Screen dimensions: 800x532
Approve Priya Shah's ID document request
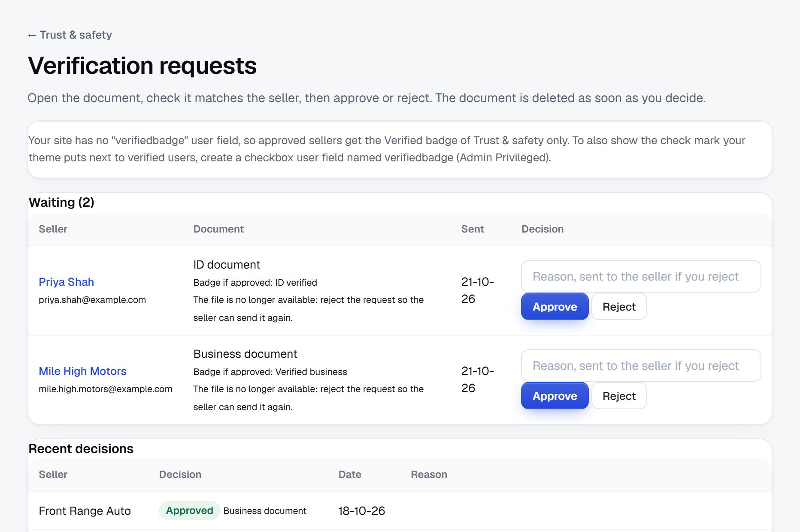coord(555,306)
